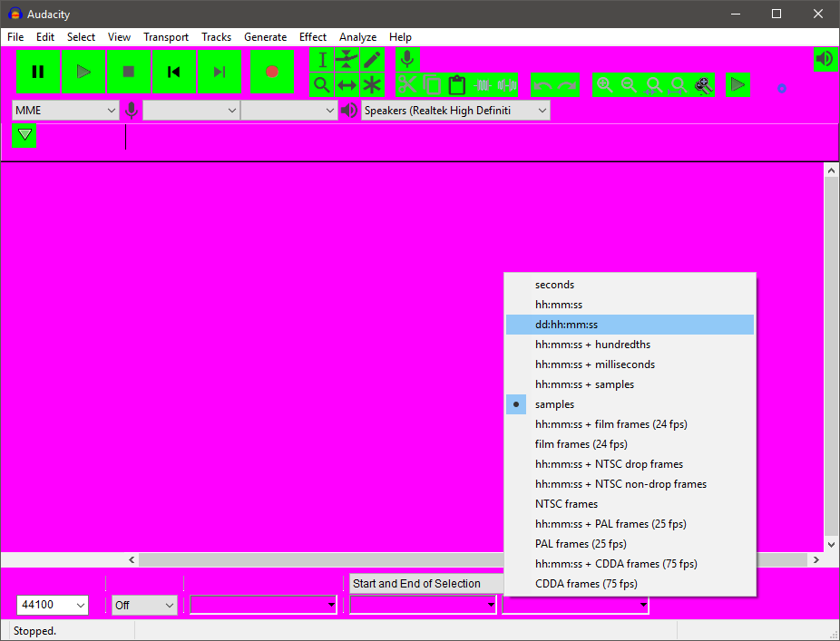Screen dimensions: 840x641
Task: Open the audio position time format arrow
Action: (331, 605)
